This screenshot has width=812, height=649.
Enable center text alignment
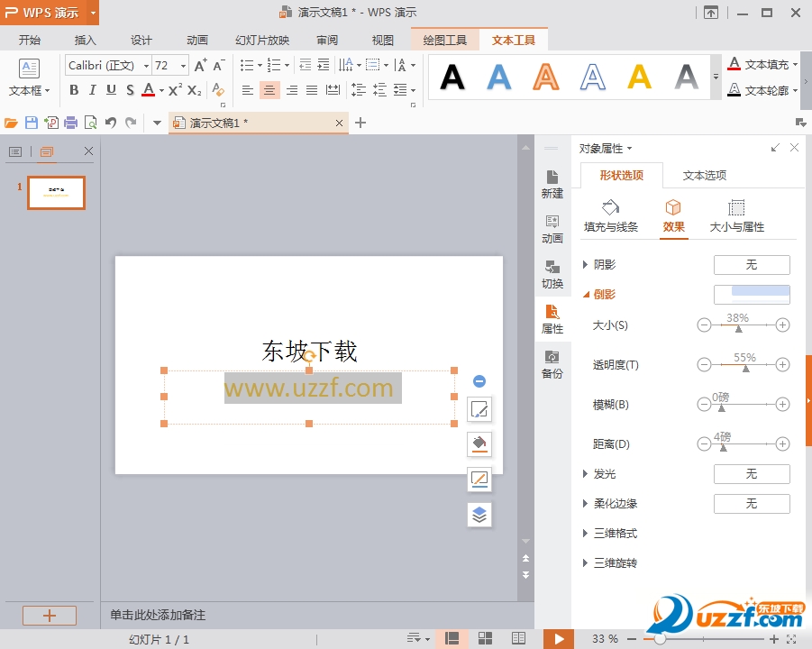[x=269, y=90]
